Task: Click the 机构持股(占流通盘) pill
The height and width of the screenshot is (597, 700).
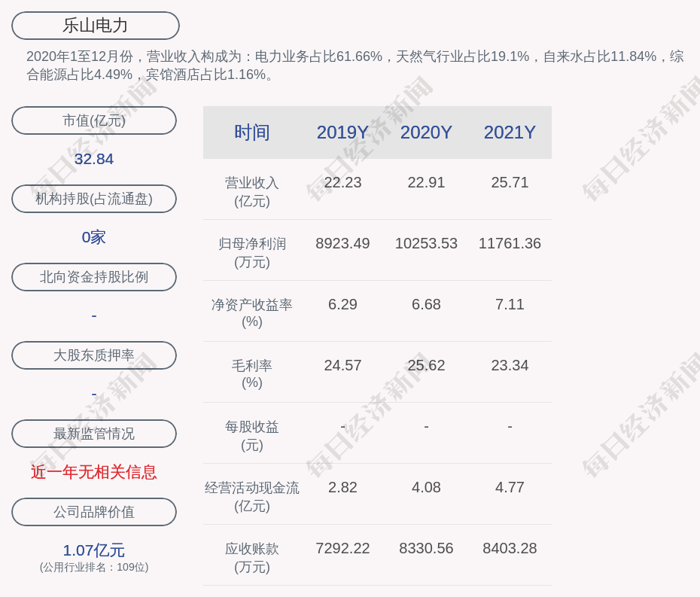Action: pyautogui.click(x=94, y=199)
